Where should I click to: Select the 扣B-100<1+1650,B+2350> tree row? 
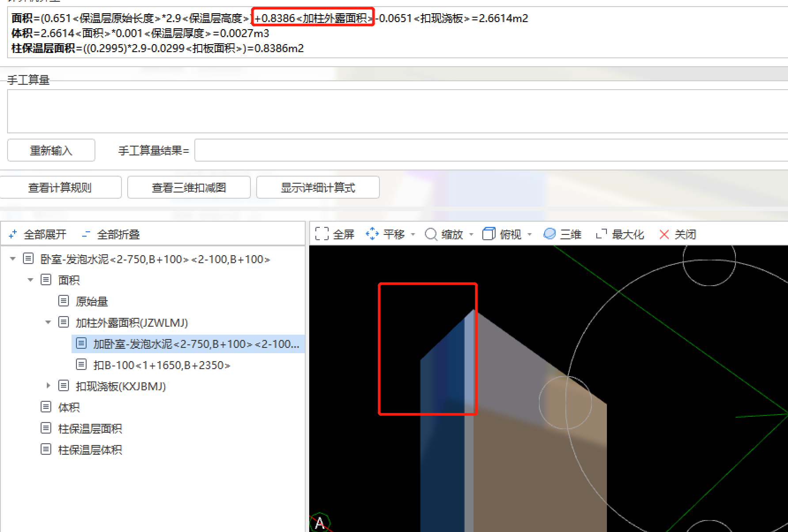[x=162, y=365]
